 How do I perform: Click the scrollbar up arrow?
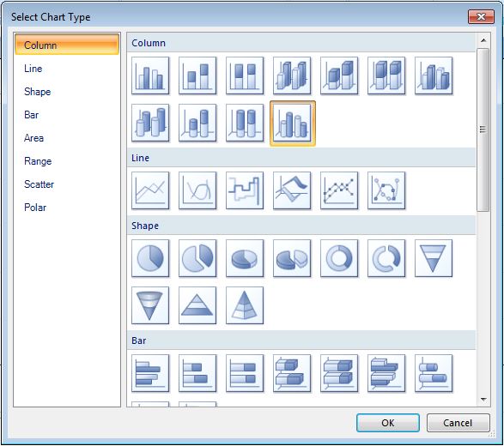click(483, 40)
